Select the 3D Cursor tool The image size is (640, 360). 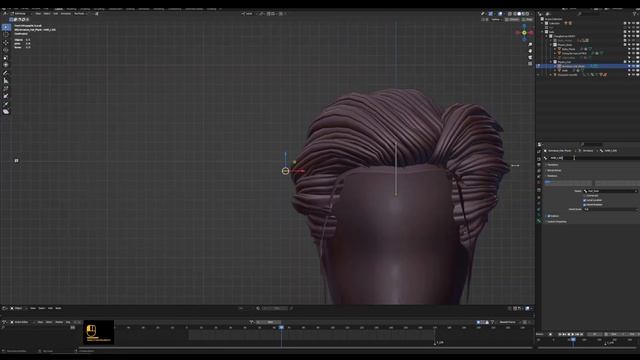click(6, 35)
